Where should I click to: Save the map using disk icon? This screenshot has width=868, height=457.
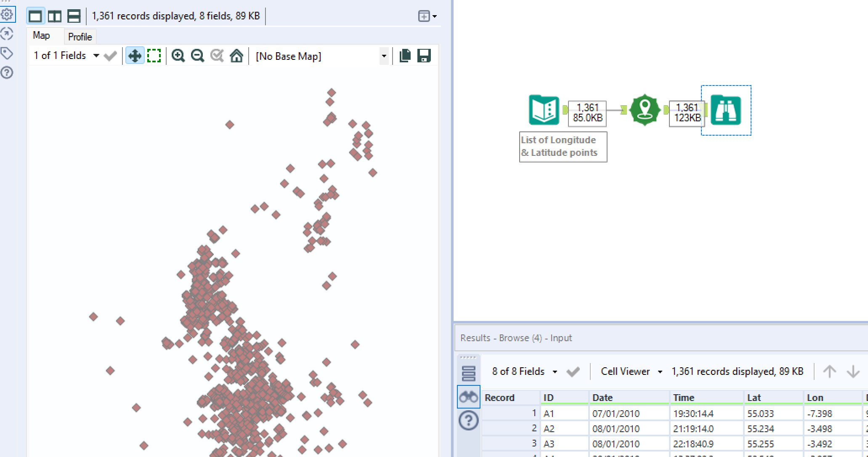(424, 56)
